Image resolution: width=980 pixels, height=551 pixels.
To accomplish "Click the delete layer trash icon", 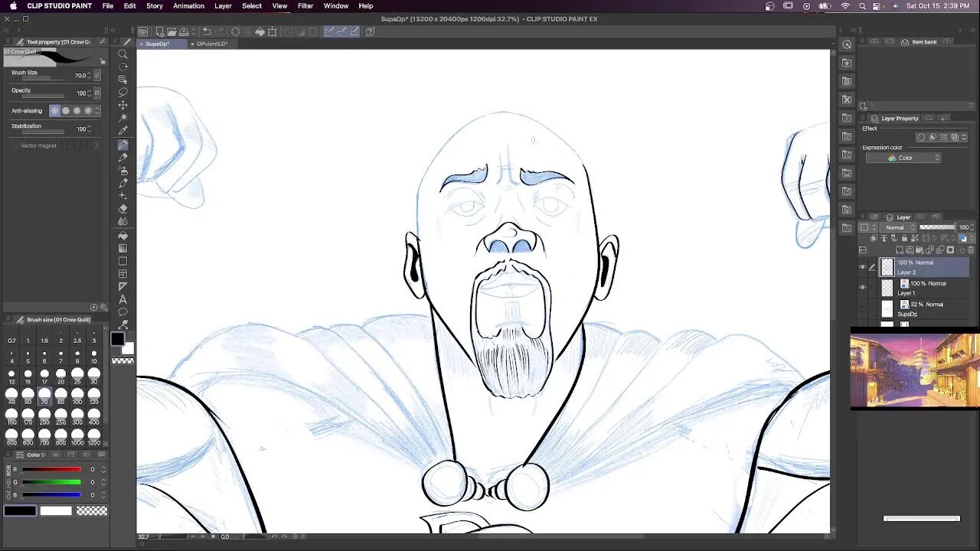I will 972,250.
